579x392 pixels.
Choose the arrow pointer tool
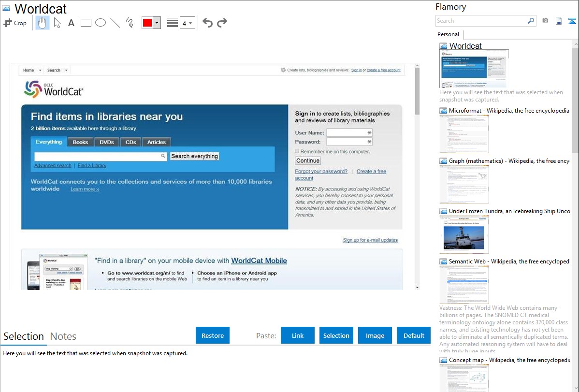[x=57, y=23]
